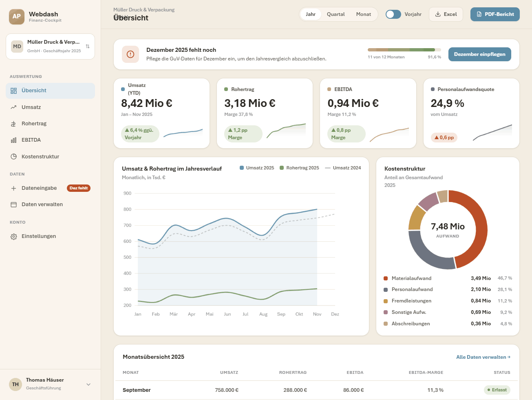Screen dimensions: 532x400
Task: Click the Rohertrag KPI sparkline
Action: coord(286,131)
